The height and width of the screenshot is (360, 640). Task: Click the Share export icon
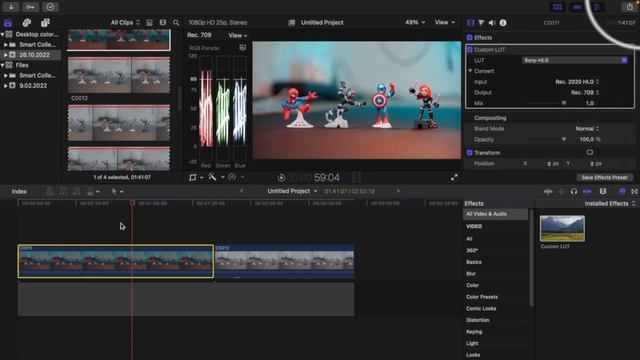(629, 7)
